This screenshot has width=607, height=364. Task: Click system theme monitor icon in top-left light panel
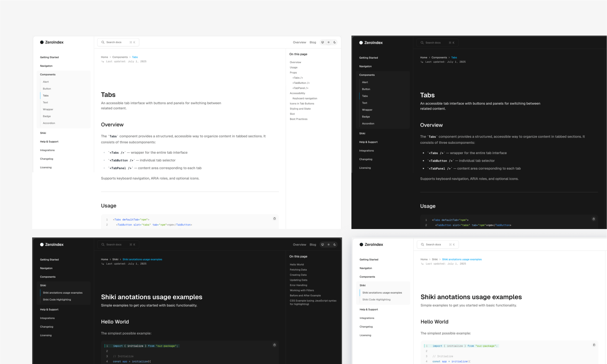point(323,42)
